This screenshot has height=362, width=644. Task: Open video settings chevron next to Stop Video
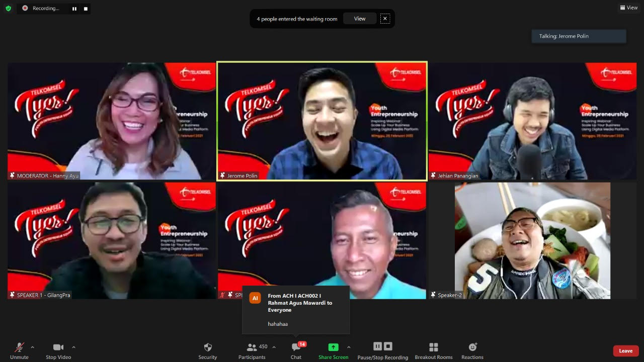[x=74, y=347]
